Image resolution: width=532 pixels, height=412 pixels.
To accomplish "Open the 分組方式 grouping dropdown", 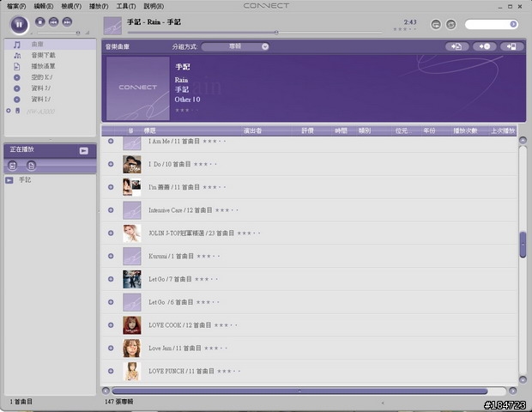I will [x=235, y=46].
